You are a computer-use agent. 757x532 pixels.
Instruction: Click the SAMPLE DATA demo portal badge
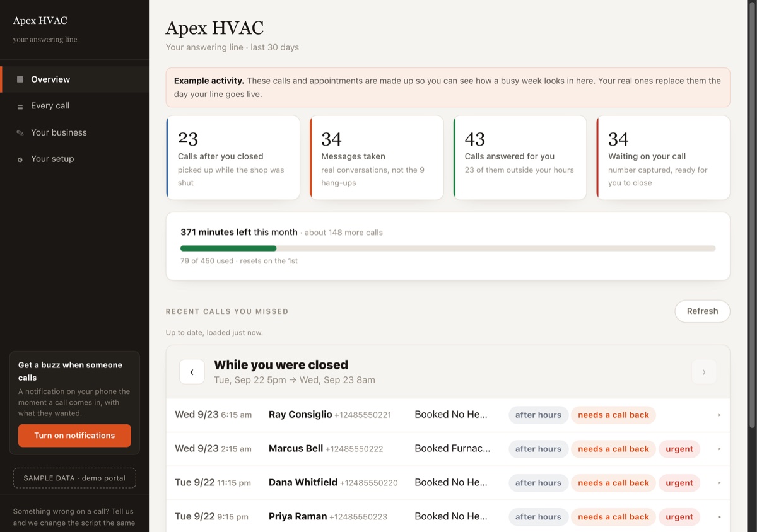(x=74, y=478)
